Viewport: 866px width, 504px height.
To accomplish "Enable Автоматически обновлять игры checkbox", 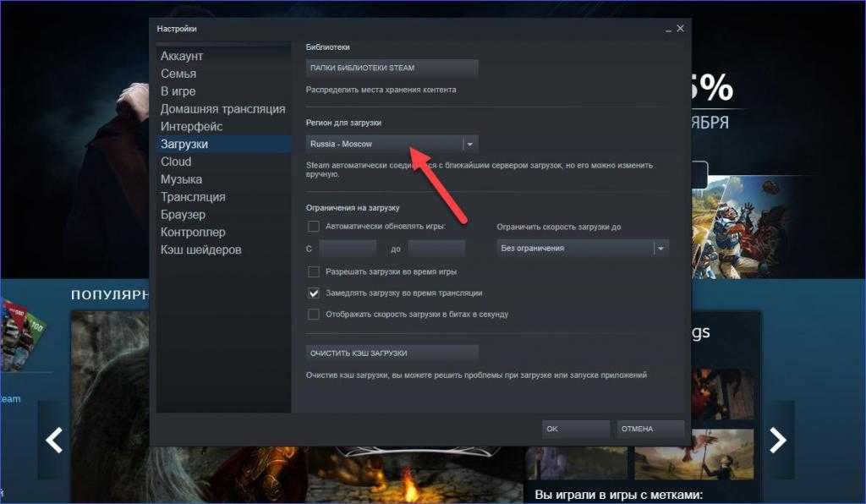I will (314, 227).
